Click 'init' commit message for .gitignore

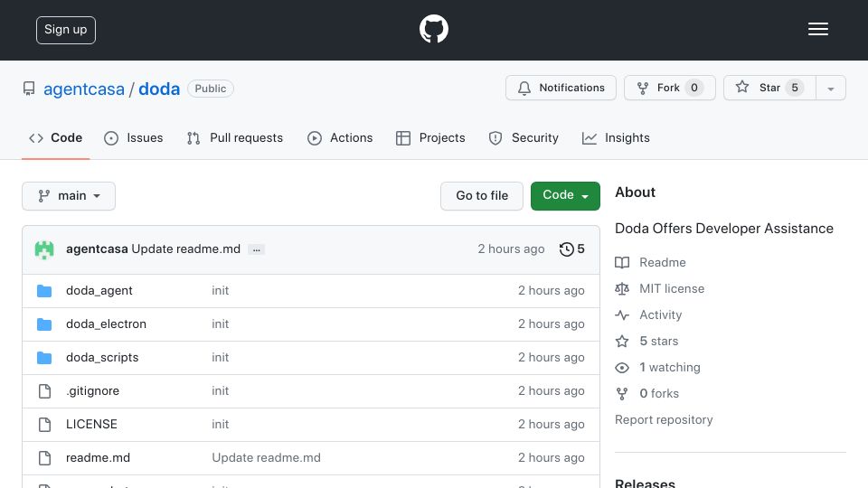[221, 391]
